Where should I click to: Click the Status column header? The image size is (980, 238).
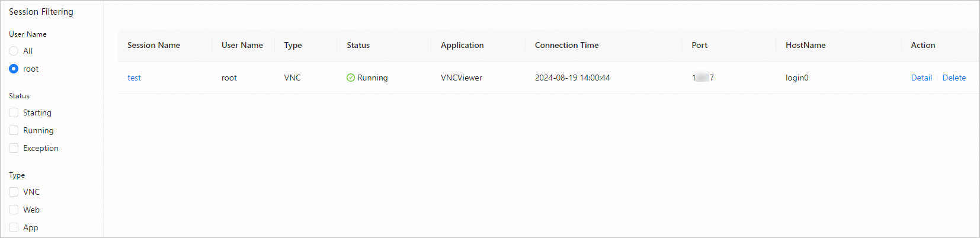click(x=358, y=45)
